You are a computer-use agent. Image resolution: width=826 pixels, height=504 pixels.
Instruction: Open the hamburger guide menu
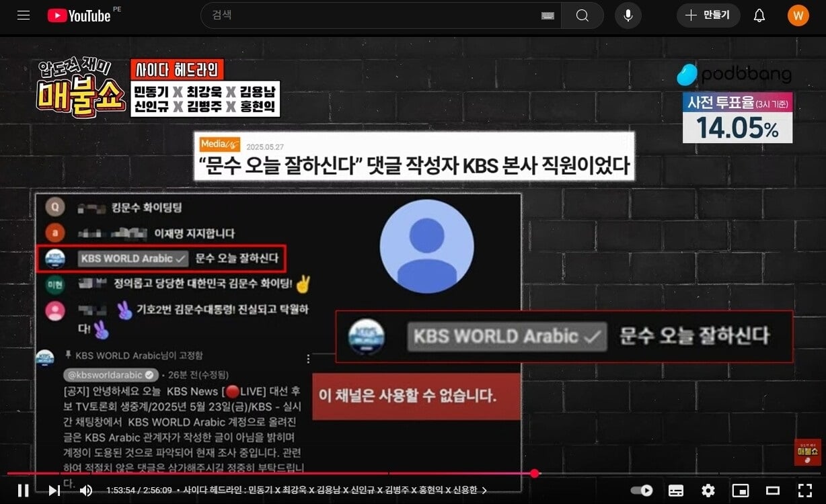(24, 15)
